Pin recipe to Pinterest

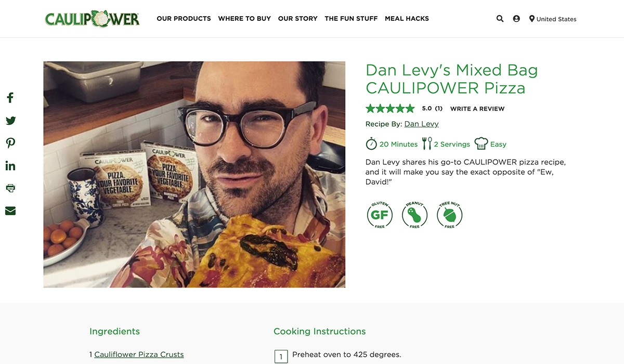pos(10,144)
